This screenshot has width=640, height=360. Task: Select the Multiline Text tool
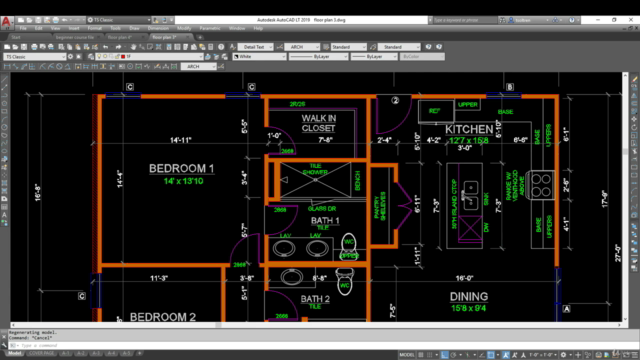pyautogui.click(x=4, y=215)
